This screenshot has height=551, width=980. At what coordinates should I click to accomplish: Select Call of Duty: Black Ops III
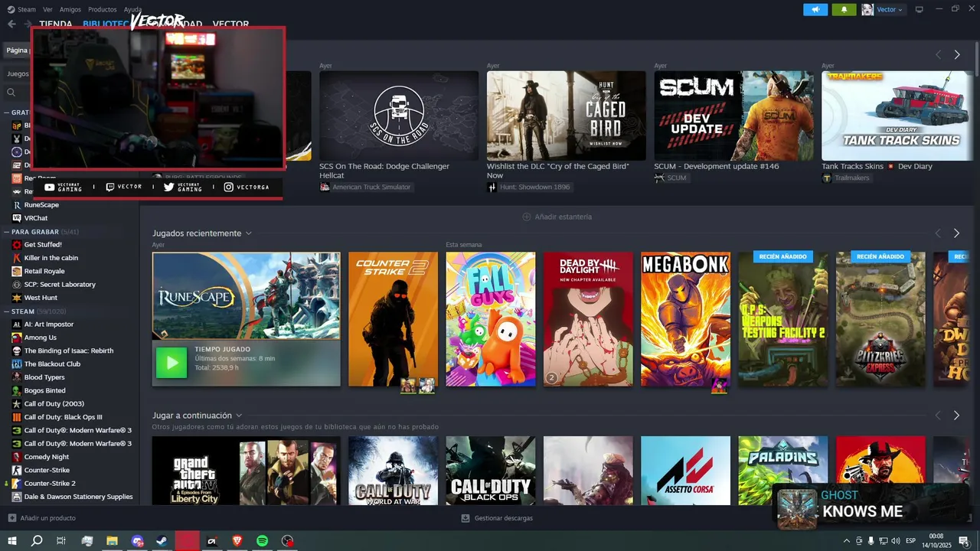point(63,417)
